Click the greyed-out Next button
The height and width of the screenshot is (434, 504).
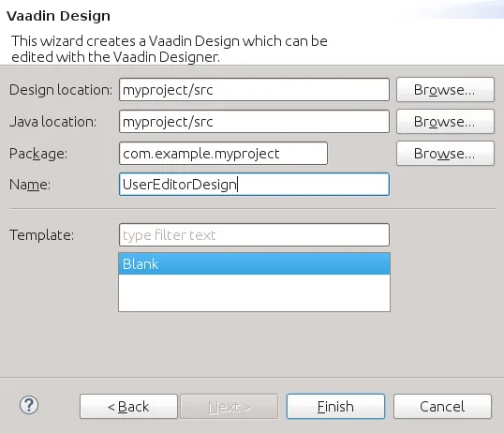point(229,406)
